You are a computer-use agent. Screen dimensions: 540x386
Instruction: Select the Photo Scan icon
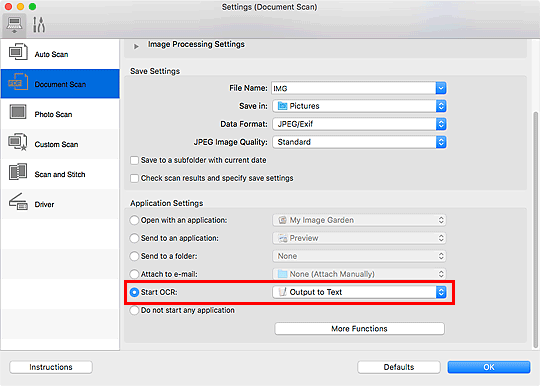coord(18,112)
